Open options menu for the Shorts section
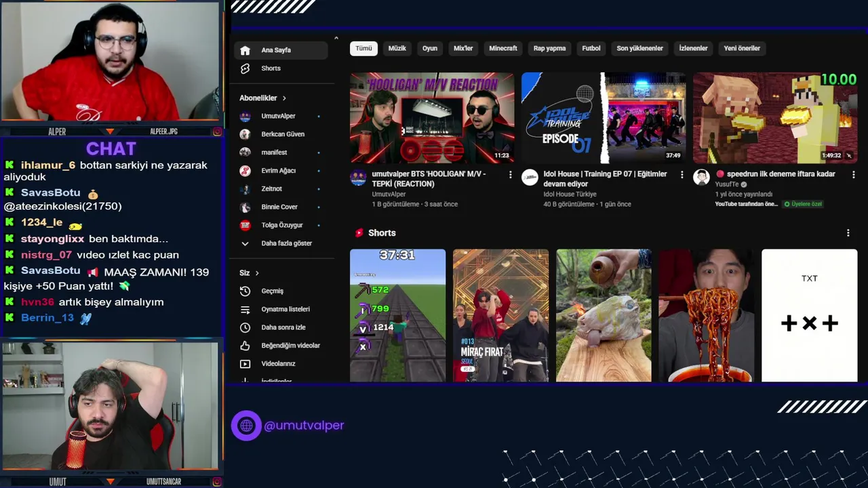This screenshot has height=488, width=868. (x=848, y=233)
